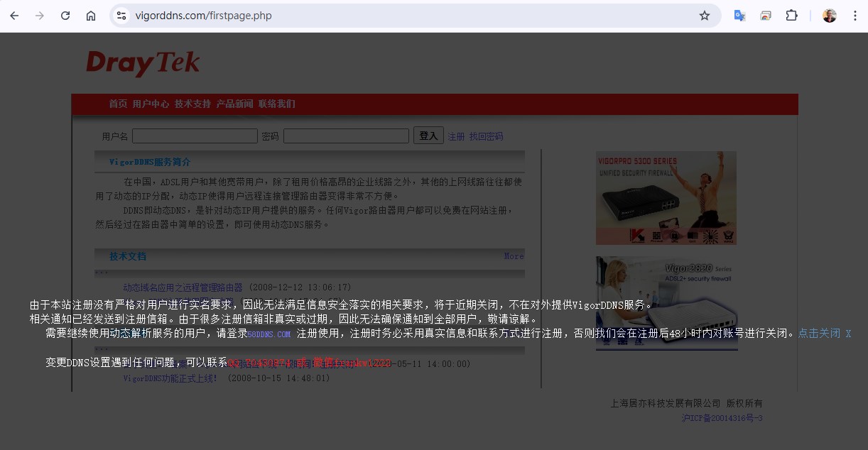Close the notice via 点击关闭 X
This screenshot has width=868, height=450.
824,333
